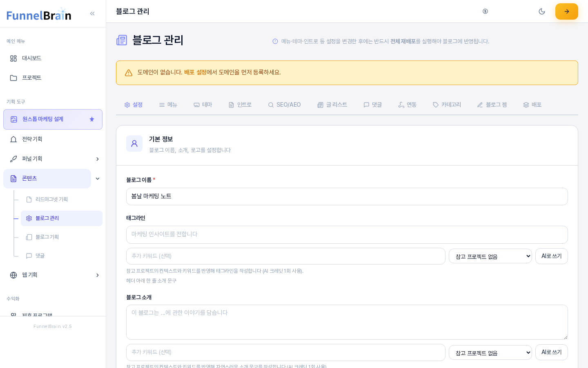Open 대시보드 from the sidebar
The height and width of the screenshot is (368, 588).
53,58
